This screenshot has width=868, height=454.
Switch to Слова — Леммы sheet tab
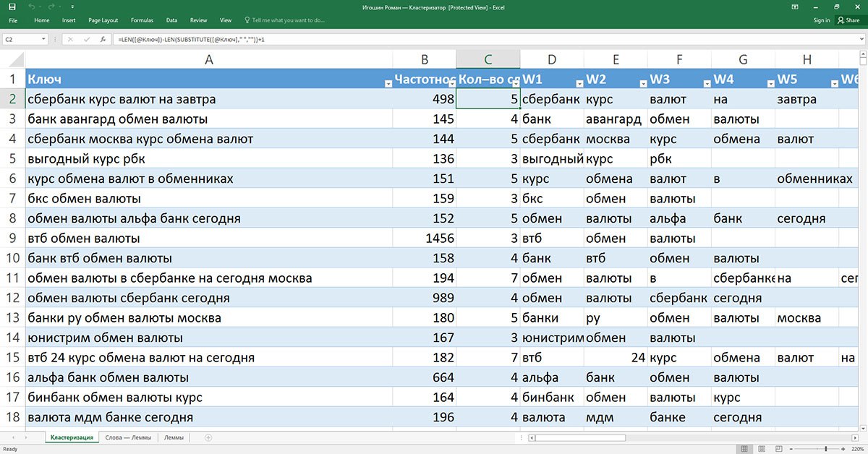pyautogui.click(x=128, y=437)
